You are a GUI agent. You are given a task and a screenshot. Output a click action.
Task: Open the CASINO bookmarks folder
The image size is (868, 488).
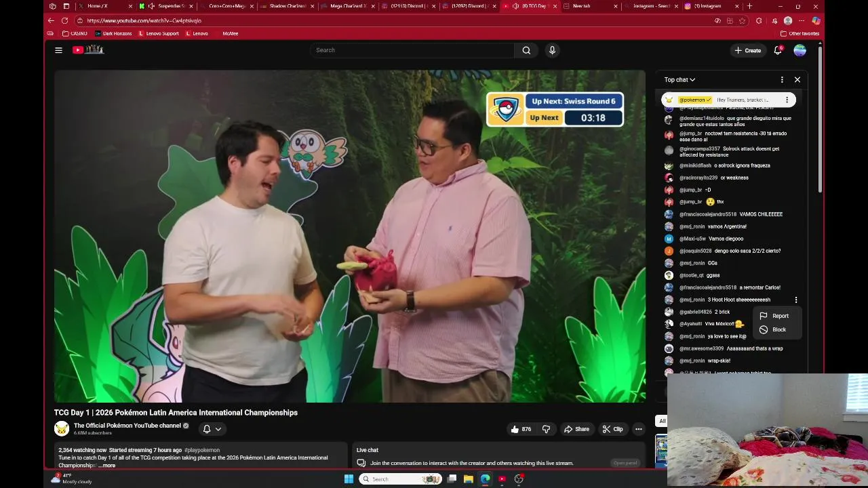75,33
